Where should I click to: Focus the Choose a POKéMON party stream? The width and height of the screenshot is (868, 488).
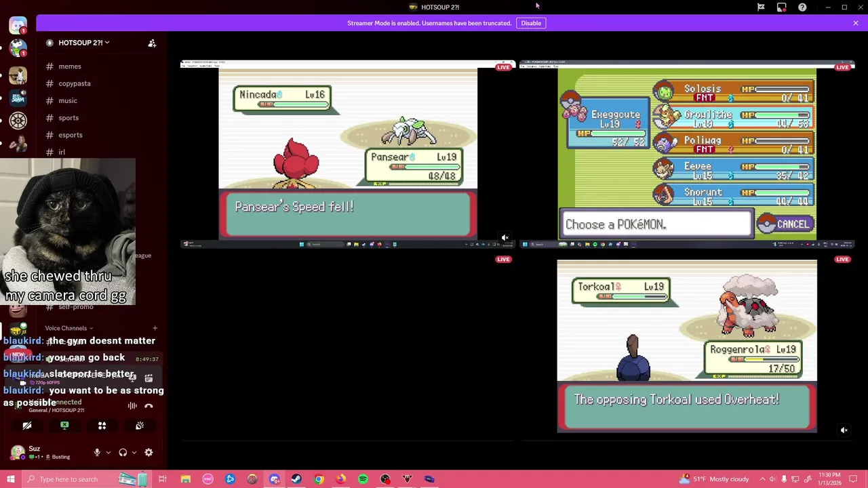tap(687, 154)
